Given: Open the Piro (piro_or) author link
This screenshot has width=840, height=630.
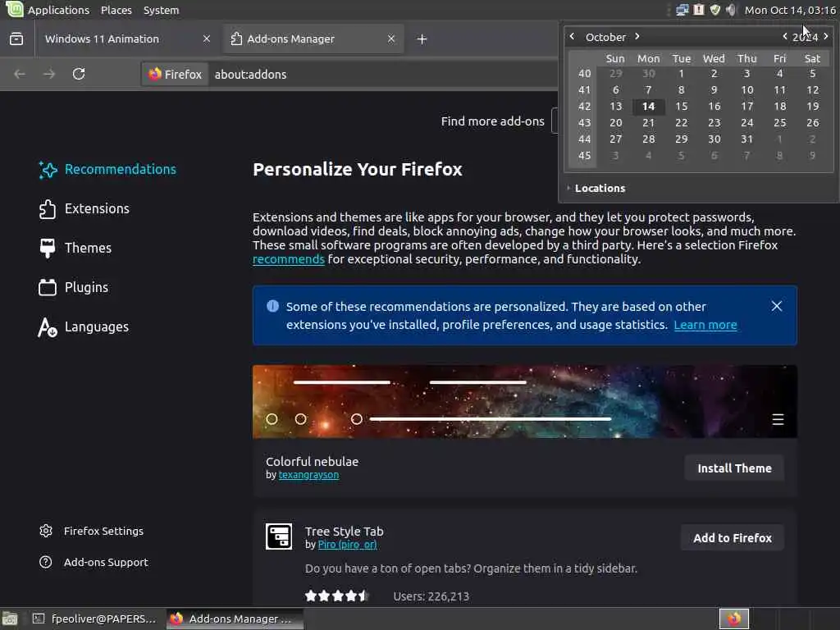Looking at the screenshot, I should [347, 545].
